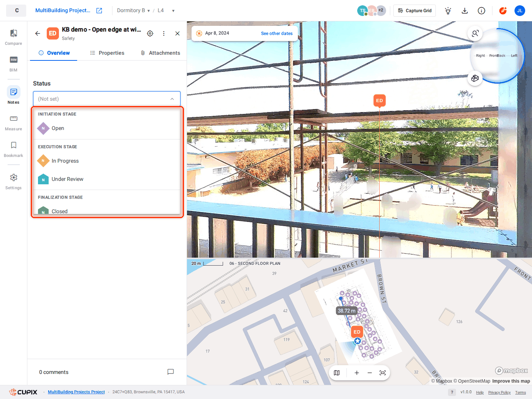
Task: Click the ED note marker in photo
Action: coord(379,101)
